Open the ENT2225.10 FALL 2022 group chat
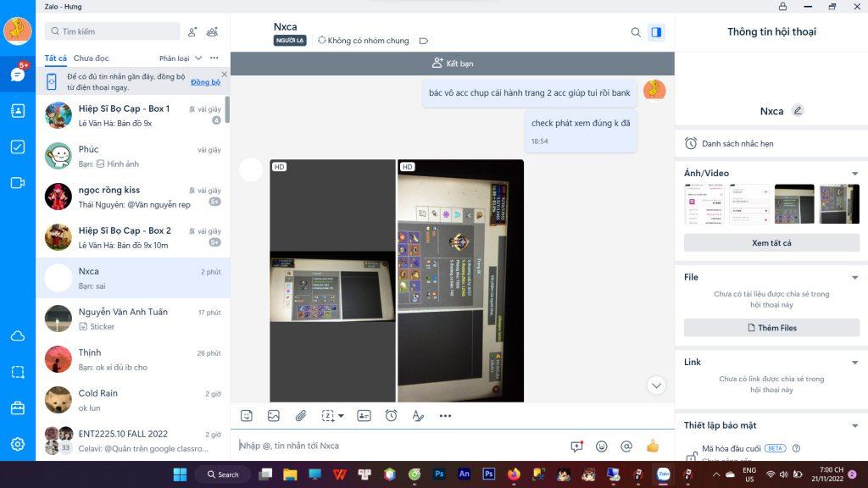 133,441
